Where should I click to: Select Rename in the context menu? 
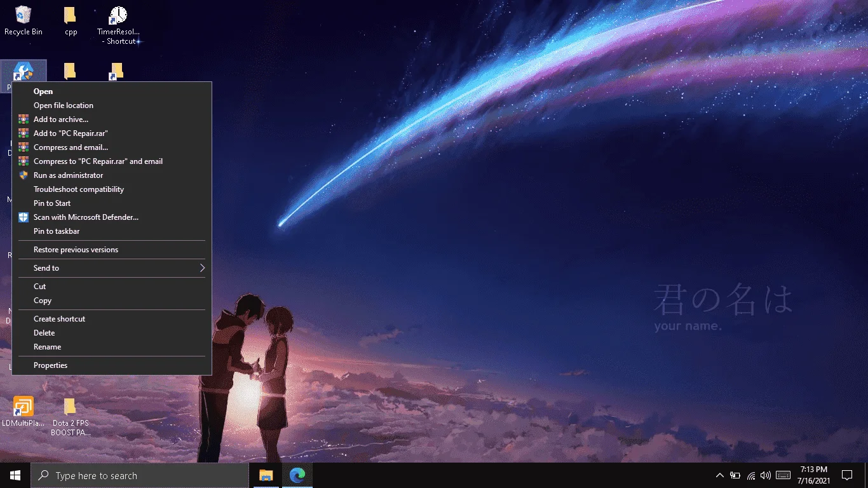112,347
